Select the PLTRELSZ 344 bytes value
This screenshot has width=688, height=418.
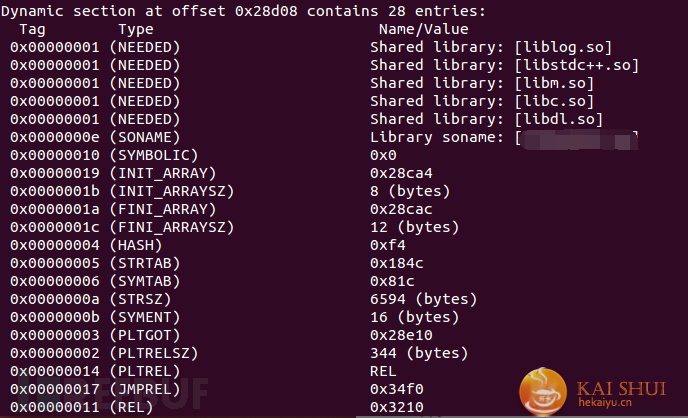click(419, 353)
